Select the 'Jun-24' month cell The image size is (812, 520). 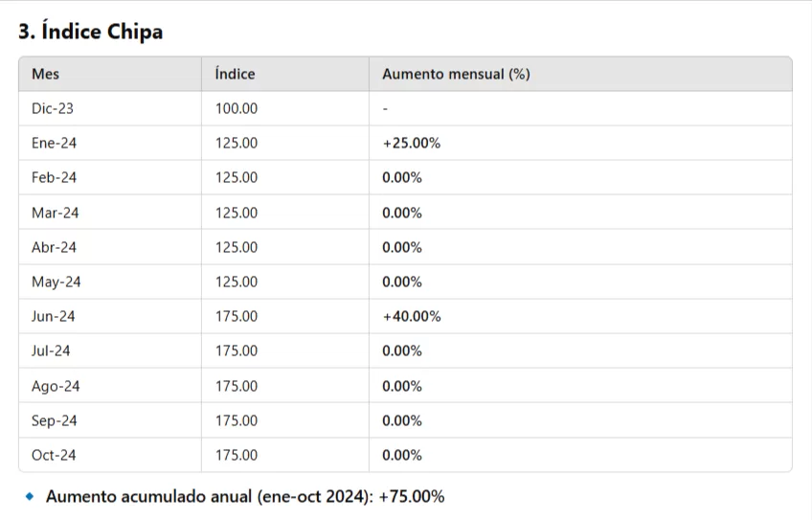(53, 316)
